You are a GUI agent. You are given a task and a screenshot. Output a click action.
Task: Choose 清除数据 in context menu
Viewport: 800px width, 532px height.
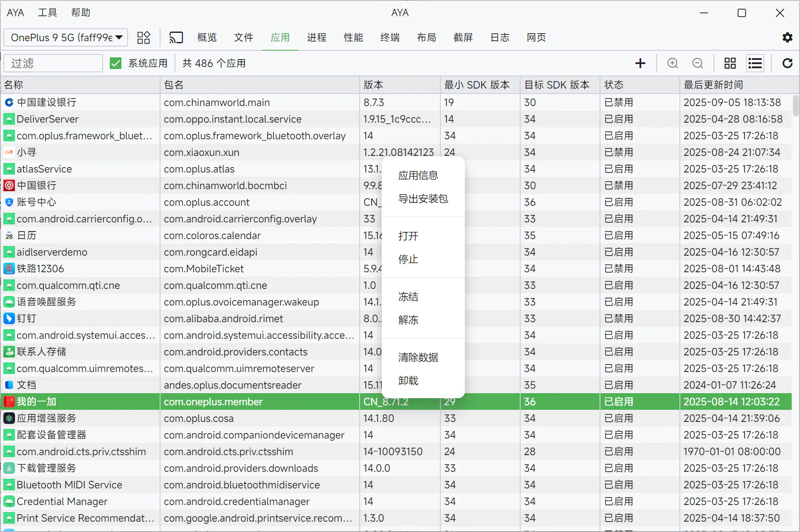pos(423,357)
